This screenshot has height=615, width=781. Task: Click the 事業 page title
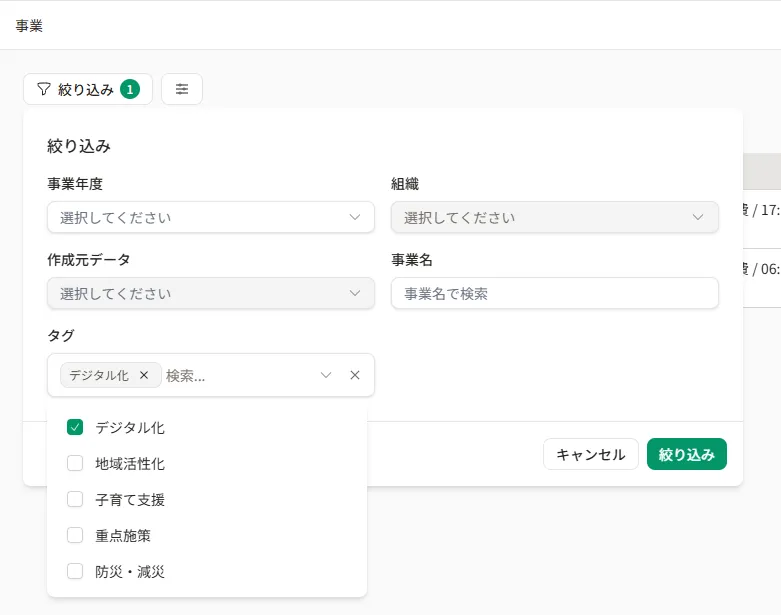point(29,26)
